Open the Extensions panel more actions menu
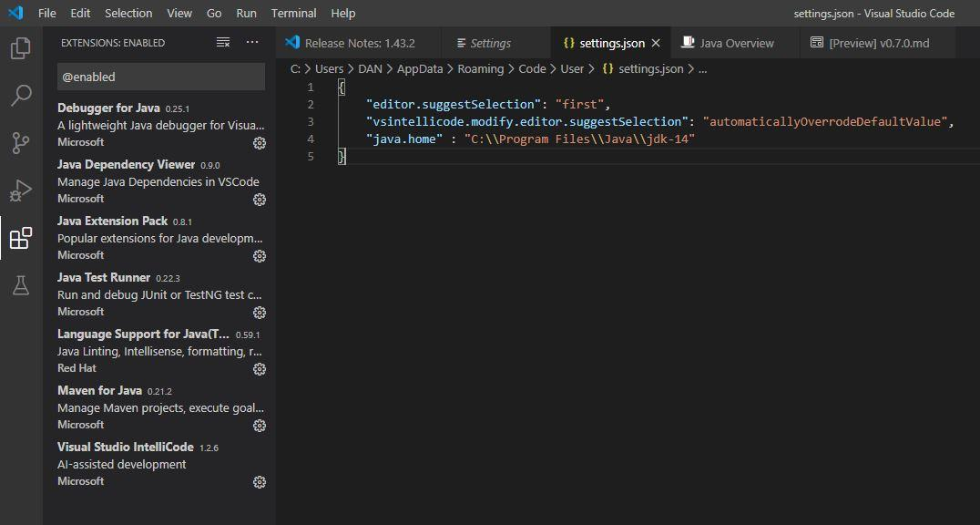980x525 pixels. point(252,43)
